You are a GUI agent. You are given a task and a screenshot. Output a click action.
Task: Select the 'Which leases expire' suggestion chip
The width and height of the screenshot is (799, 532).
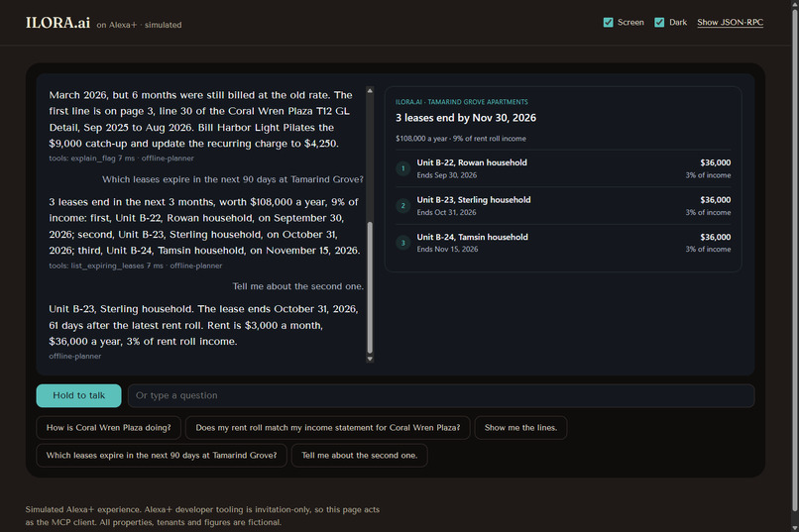point(162,455)
